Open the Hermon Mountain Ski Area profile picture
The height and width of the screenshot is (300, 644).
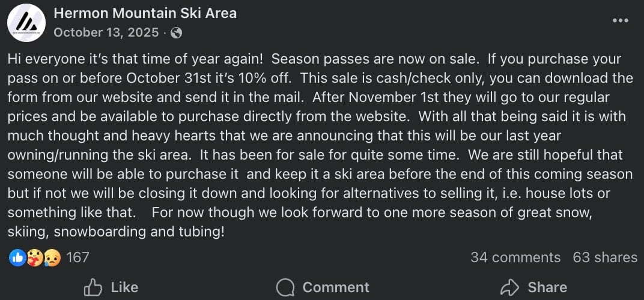tap(26, 22)
